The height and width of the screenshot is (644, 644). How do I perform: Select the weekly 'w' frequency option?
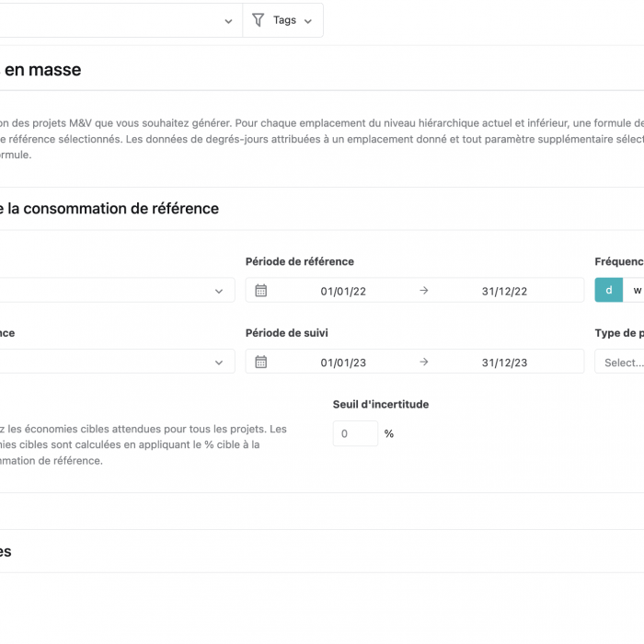tap(635, 290)
